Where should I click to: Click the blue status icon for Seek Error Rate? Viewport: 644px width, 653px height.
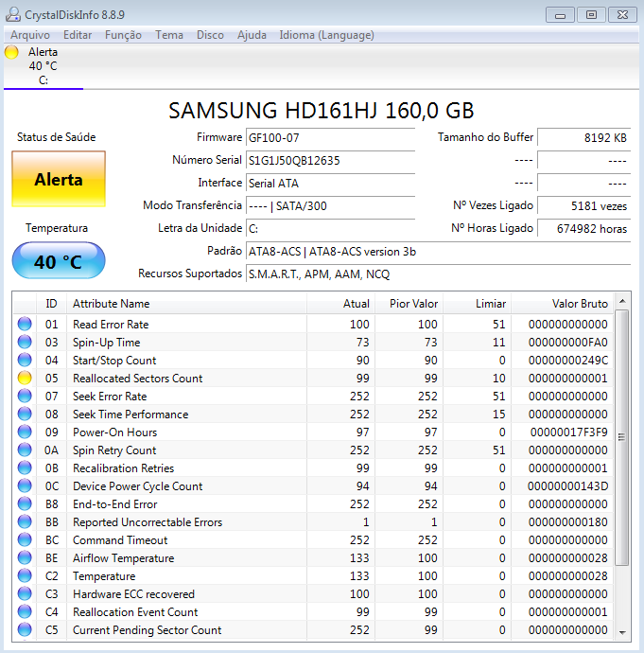(x=25, y=396)
